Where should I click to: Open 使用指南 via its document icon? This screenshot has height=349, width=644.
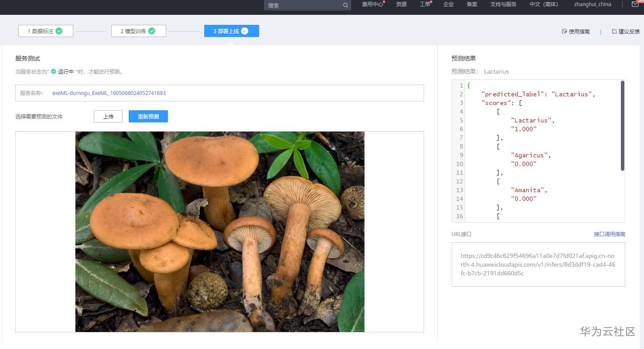[x=564, y=31]
